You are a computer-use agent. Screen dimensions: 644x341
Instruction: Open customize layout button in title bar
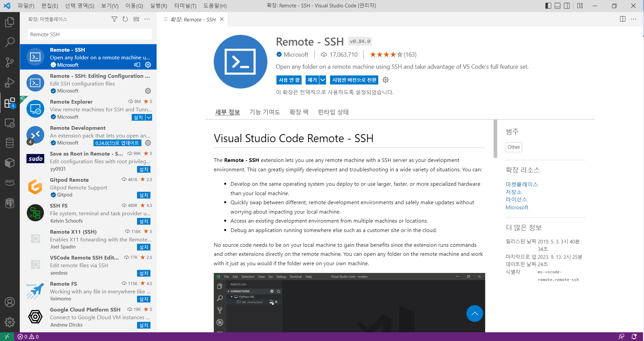pos(580,6)
